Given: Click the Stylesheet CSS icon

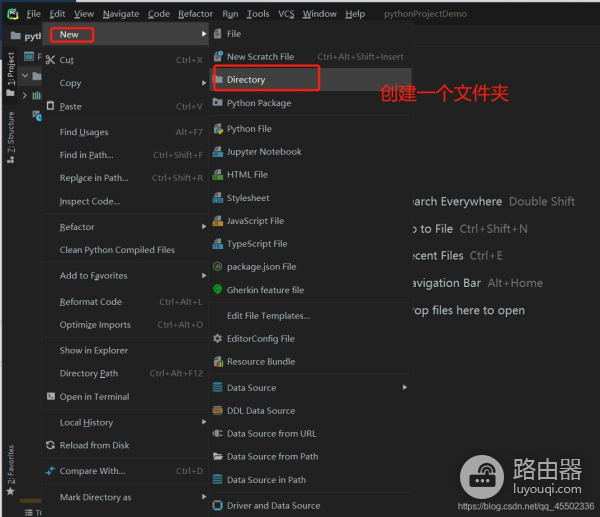Looking at the screenshot, I should coord(217,197).
